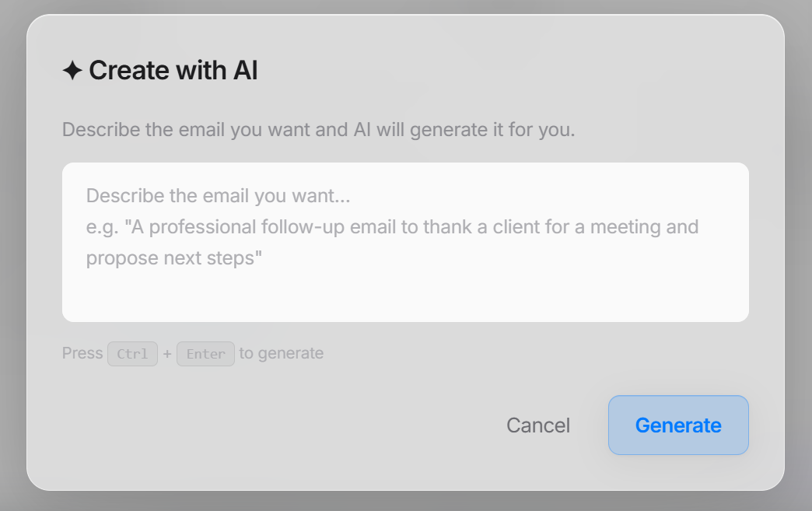
Task: Focus the prompt box showing the follow-up email example
Action: [x=404, y=241]
